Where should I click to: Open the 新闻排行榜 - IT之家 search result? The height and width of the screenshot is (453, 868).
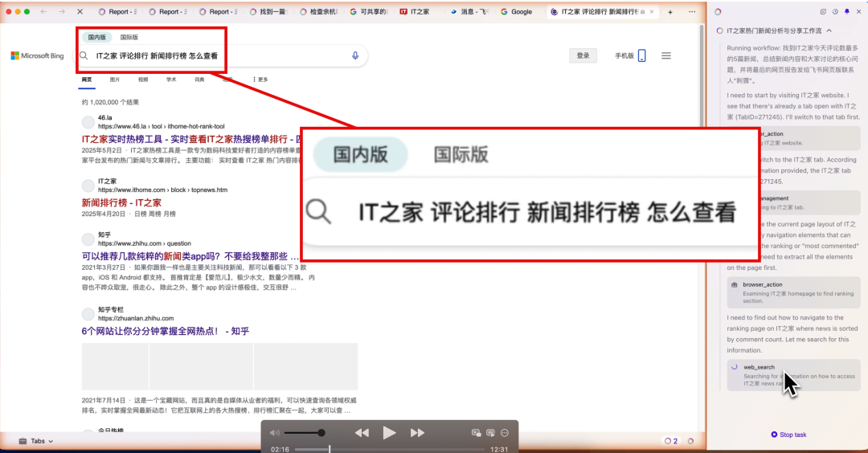(x=121, y=202)
